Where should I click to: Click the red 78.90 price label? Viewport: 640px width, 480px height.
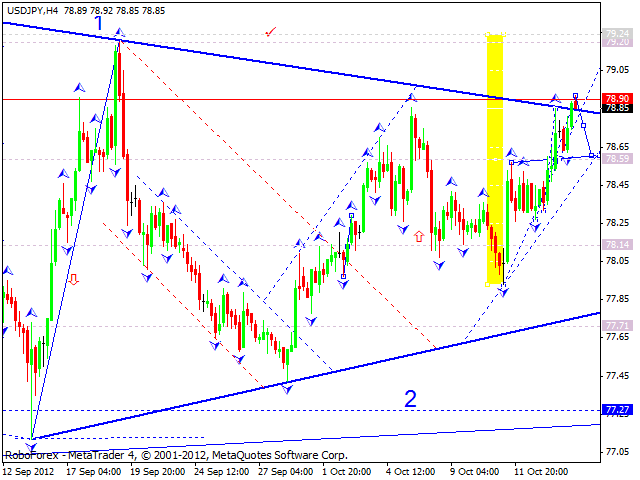tap(617, 98)
